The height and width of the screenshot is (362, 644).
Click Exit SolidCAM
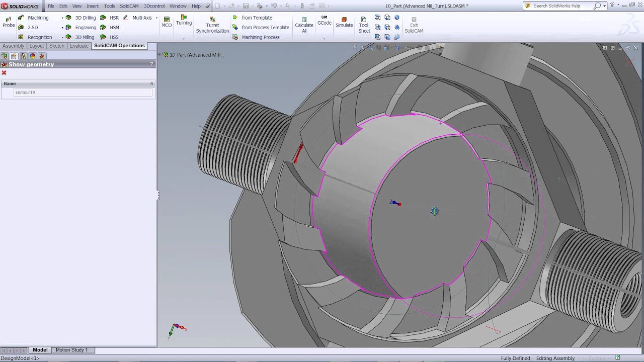click(414, 25)
